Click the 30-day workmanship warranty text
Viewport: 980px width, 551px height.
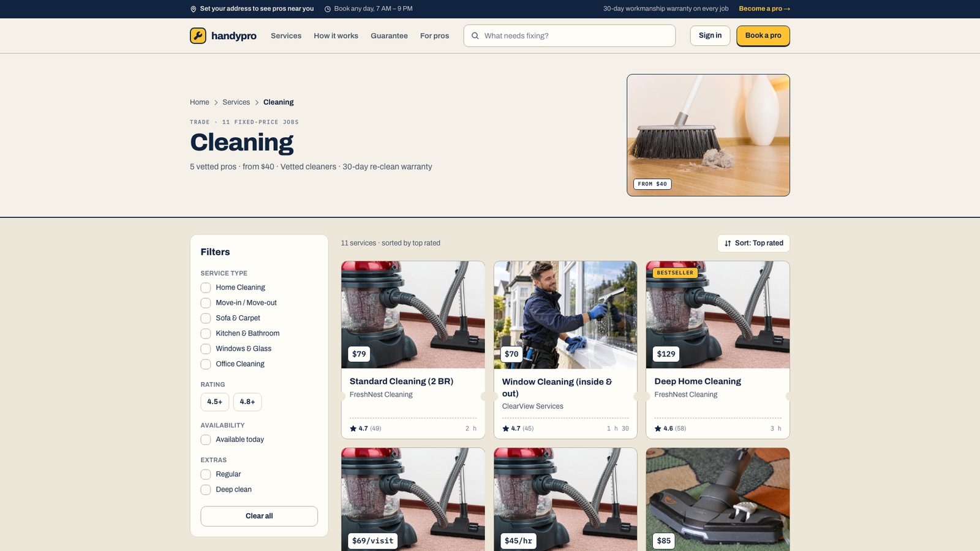(x=666, y=9)
